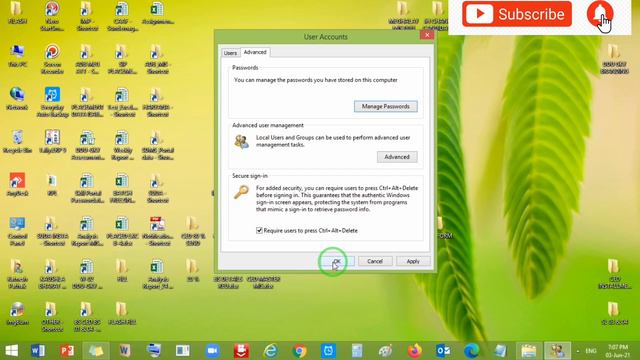Viewport: 640px width, 360px height.
Task: Select the Everyday Auto Backup desktop shortcut
Action: 52,102
